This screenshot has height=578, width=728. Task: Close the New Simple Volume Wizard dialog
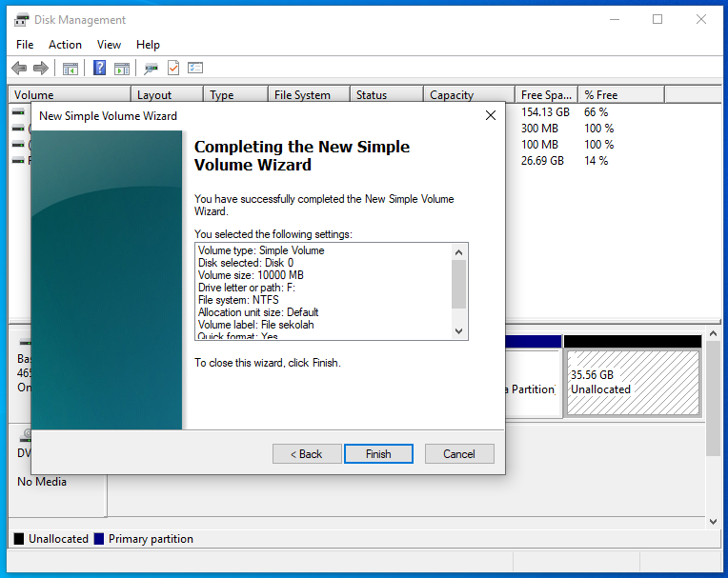491,115
